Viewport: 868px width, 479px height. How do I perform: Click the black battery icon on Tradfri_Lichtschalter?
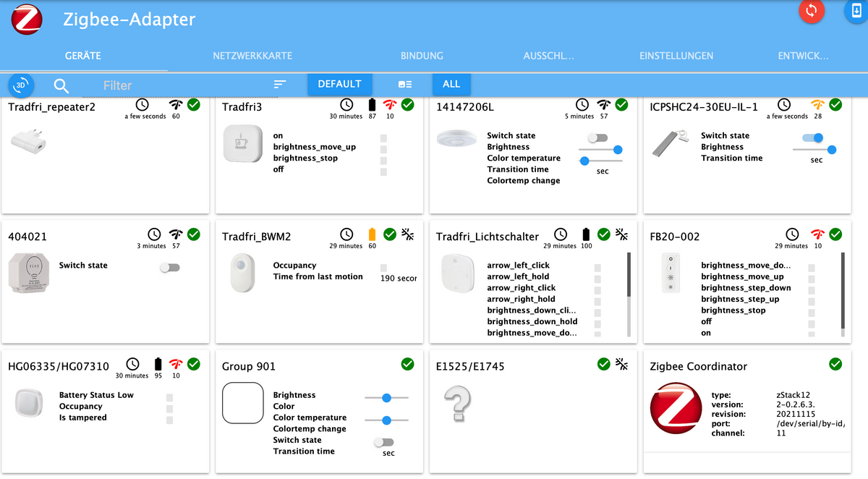point(587,234)
